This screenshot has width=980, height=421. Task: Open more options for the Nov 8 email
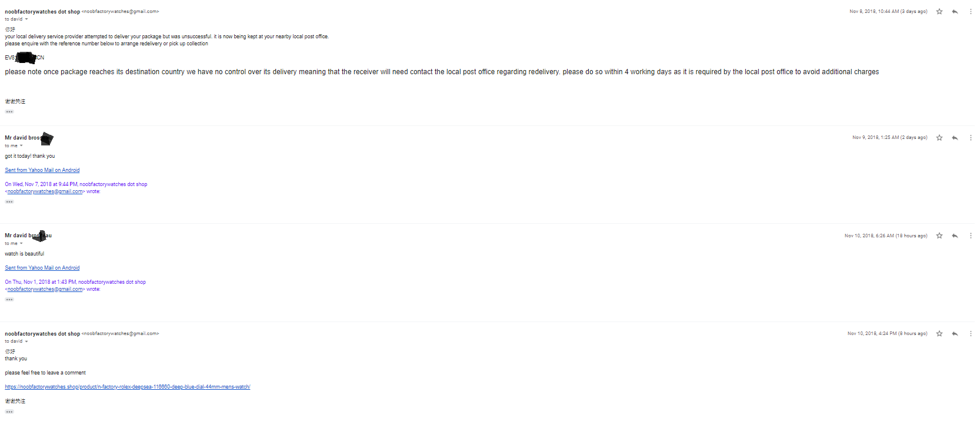pyautogui.click(x=971, y=12)
